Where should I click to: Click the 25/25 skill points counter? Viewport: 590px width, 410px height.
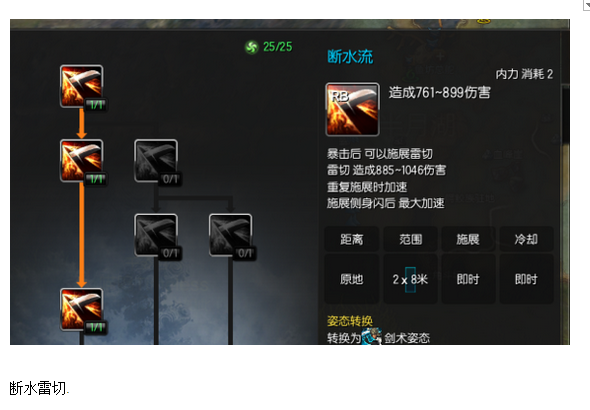pos(277,47)
